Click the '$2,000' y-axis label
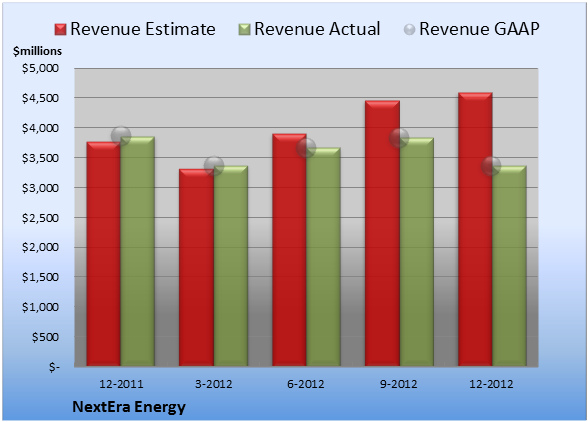This screenshot has height=422, width=588. pos(40,248)
